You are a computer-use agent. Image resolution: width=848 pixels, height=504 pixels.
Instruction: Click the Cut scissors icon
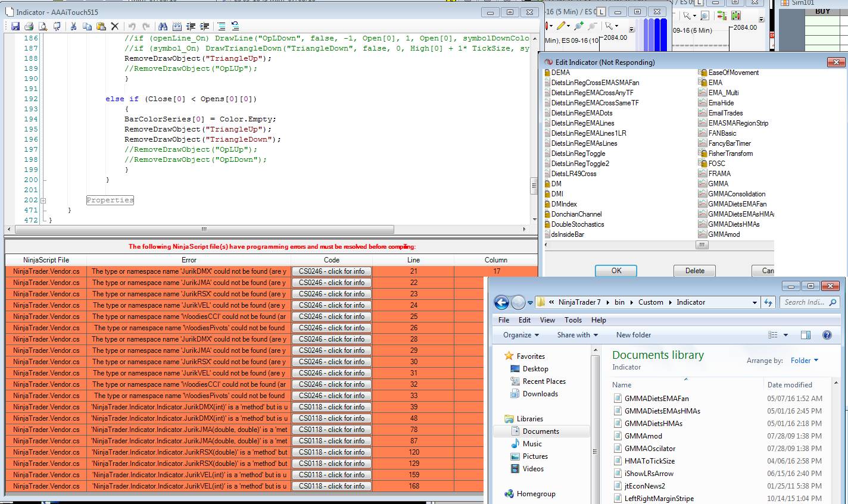coord(73,26)
